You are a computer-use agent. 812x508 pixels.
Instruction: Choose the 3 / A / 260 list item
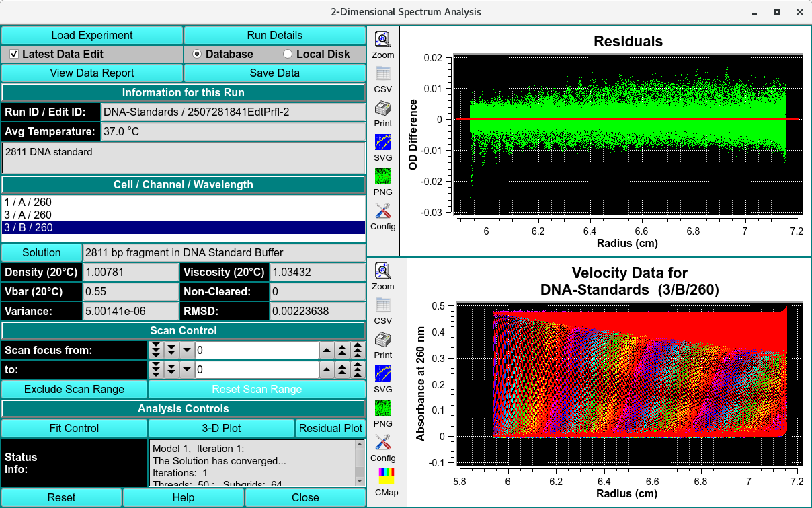click(28, 215)
